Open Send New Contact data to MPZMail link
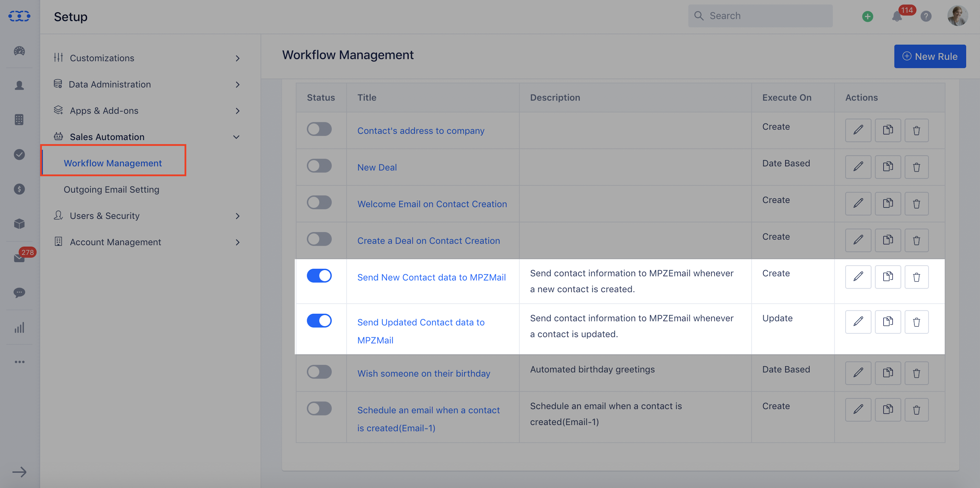980x488 pixels. 431,277
